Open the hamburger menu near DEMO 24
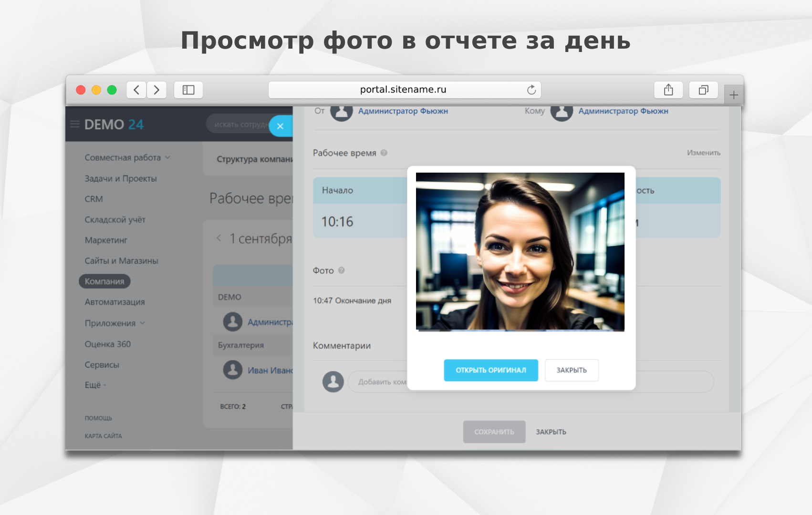Viewport: 812px width, 515px height. tap(75, 124)
